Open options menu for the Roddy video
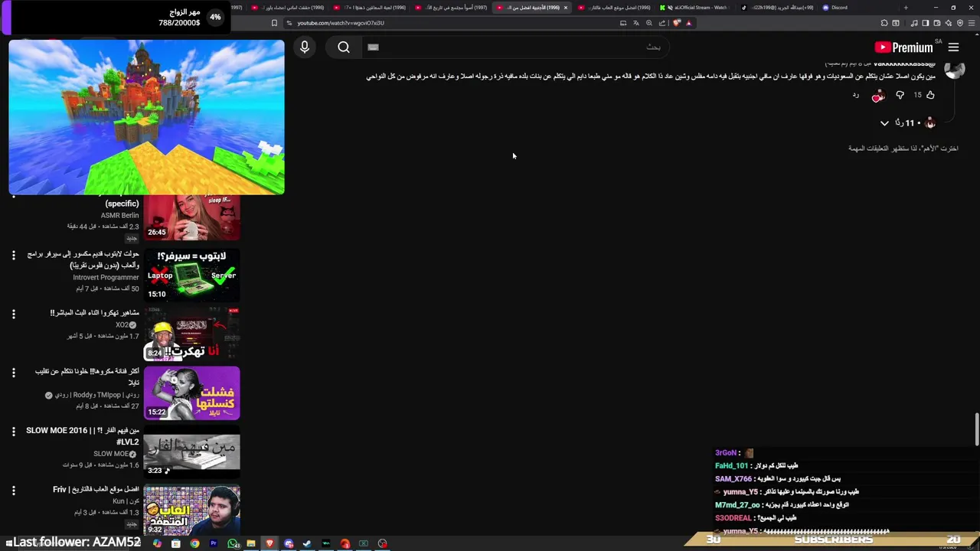 tap(13, 373)
